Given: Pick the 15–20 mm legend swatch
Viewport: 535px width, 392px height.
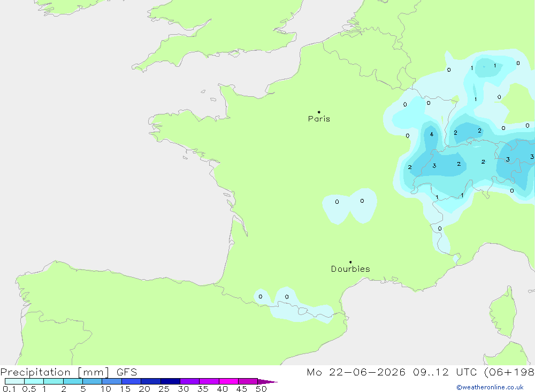Looking at the screenshot, I should point(131,381).
